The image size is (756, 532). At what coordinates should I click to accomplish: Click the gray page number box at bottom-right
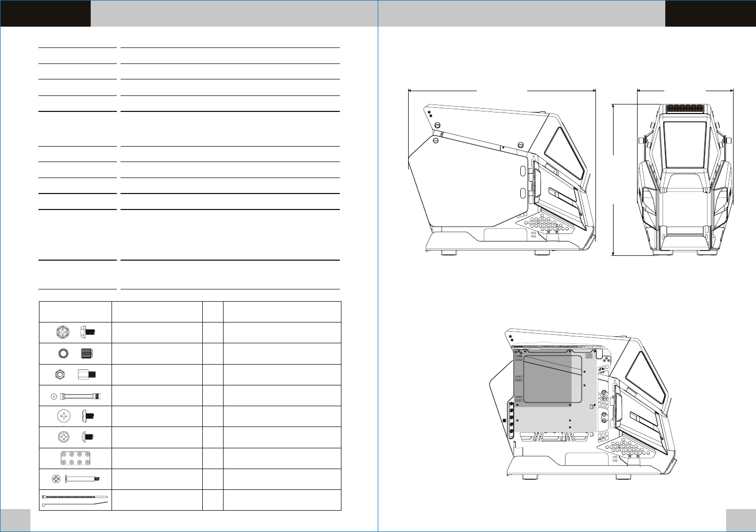tap(741, 520)
